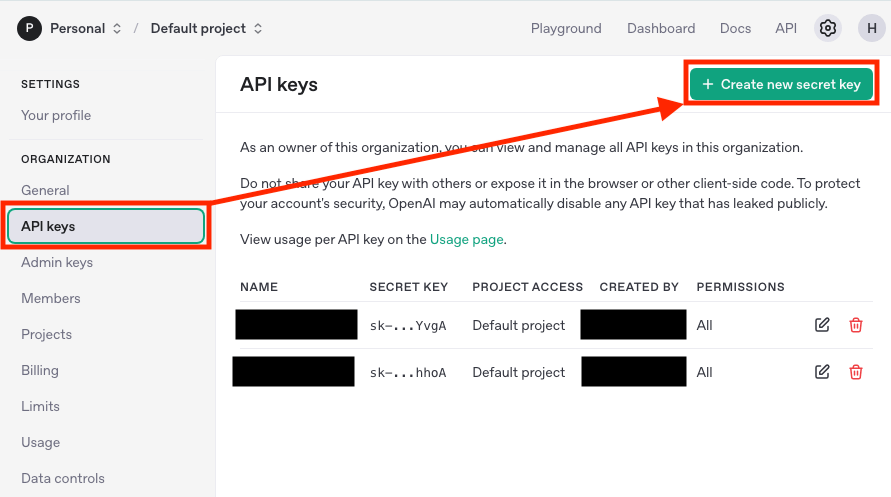Open the Docs link
891x497 pixels.
pos(735,28)
